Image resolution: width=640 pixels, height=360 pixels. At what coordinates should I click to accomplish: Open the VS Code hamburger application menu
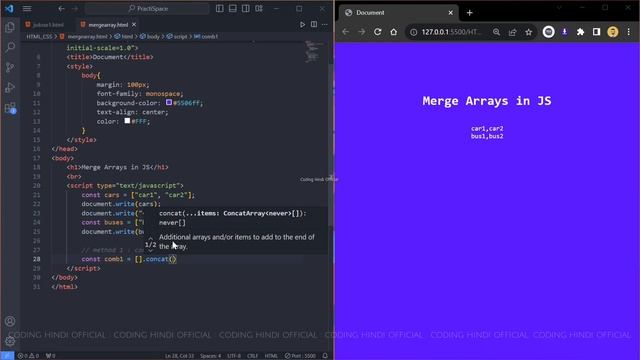[x=27, y=9]
